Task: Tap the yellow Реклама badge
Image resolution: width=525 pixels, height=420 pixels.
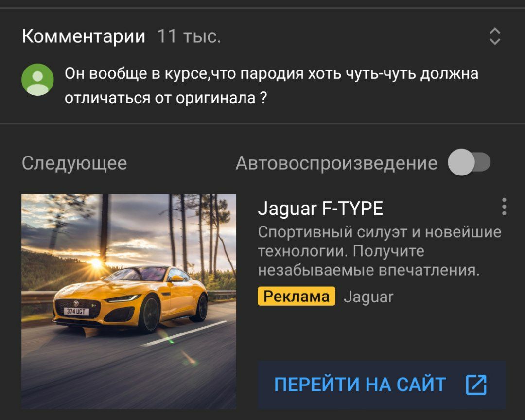Action: tap(297, 297)
